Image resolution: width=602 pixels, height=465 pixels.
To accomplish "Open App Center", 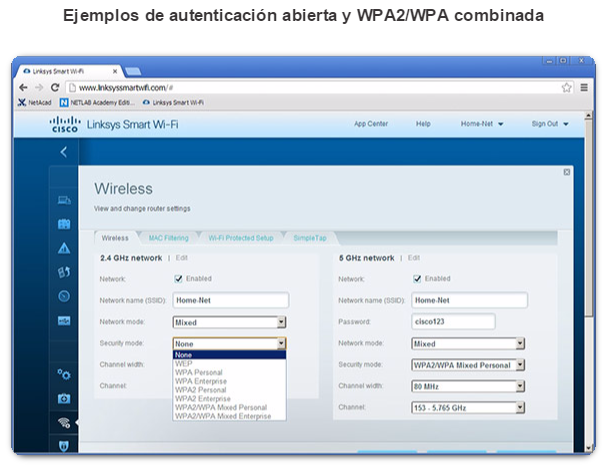I will (371, 124).
